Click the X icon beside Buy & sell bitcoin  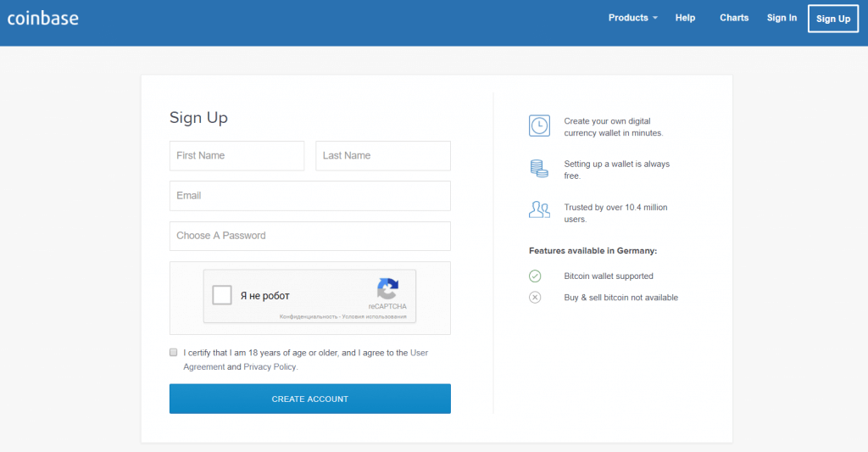(535, 298)
